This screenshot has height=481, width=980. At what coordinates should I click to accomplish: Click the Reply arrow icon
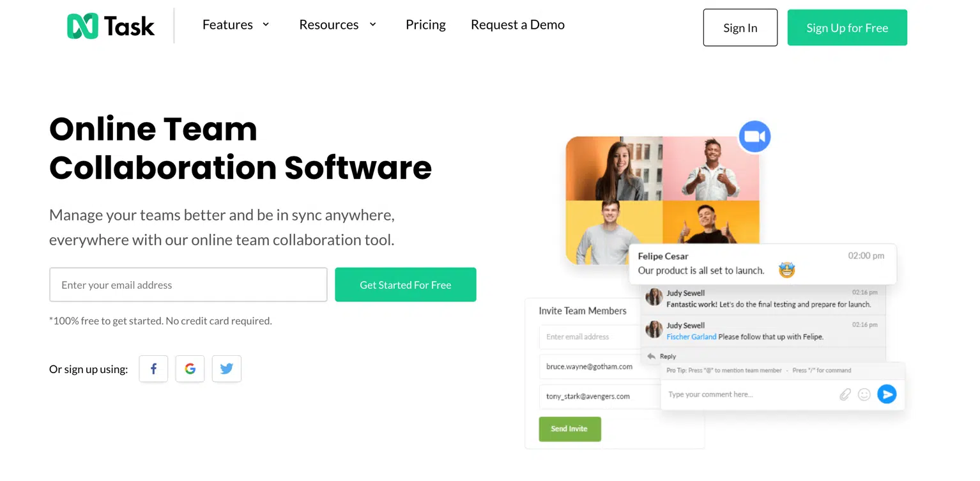coord(651,356)
